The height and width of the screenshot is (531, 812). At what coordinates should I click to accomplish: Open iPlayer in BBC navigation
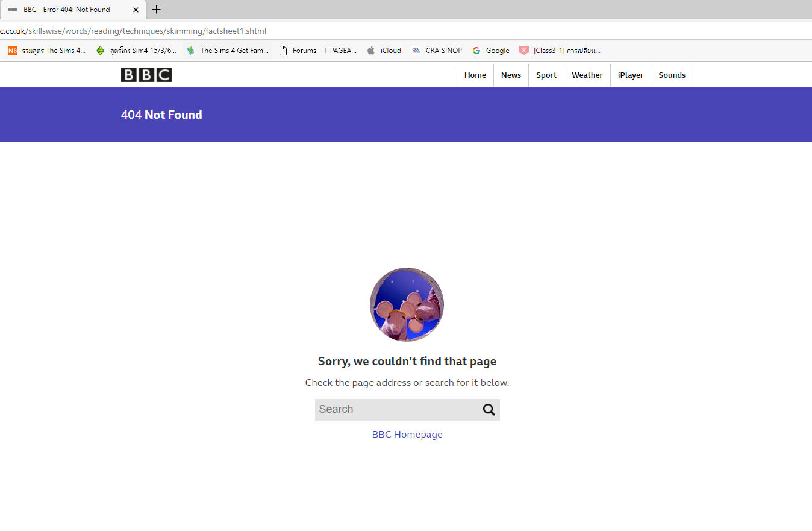point(630,75)
